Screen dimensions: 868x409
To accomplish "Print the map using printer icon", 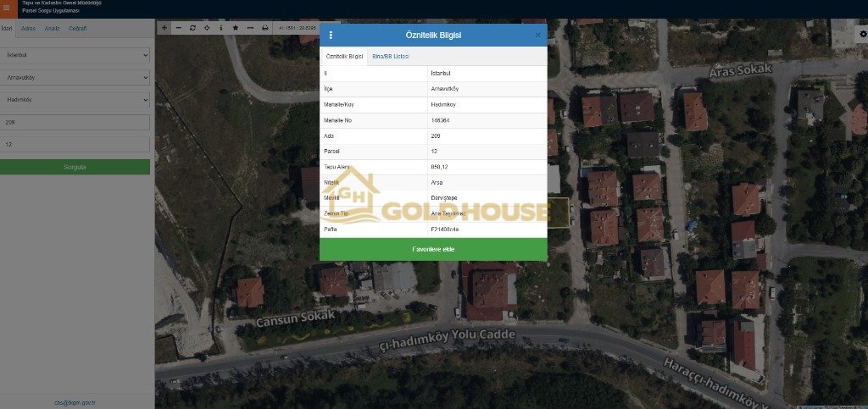I will pos(264,28).
